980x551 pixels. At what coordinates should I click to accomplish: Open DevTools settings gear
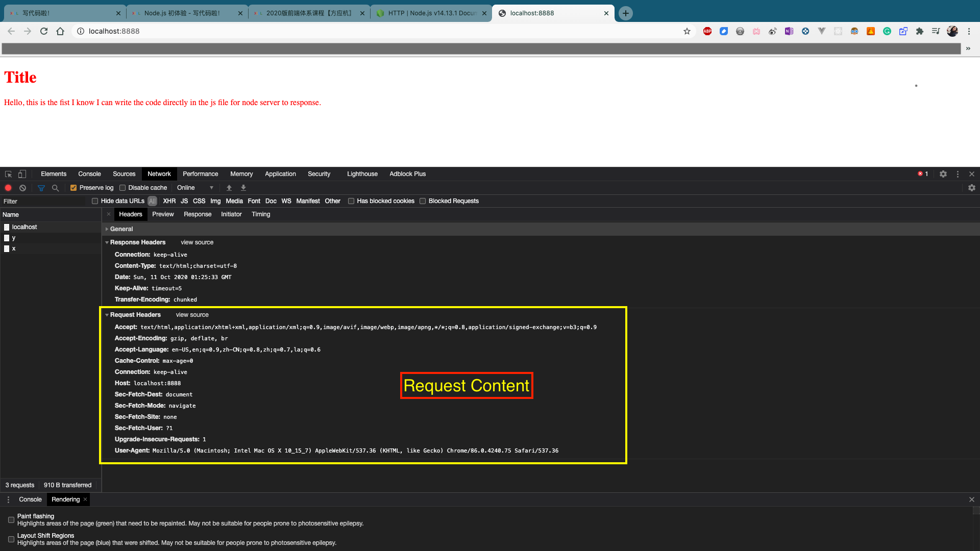[x=943, y=174]
